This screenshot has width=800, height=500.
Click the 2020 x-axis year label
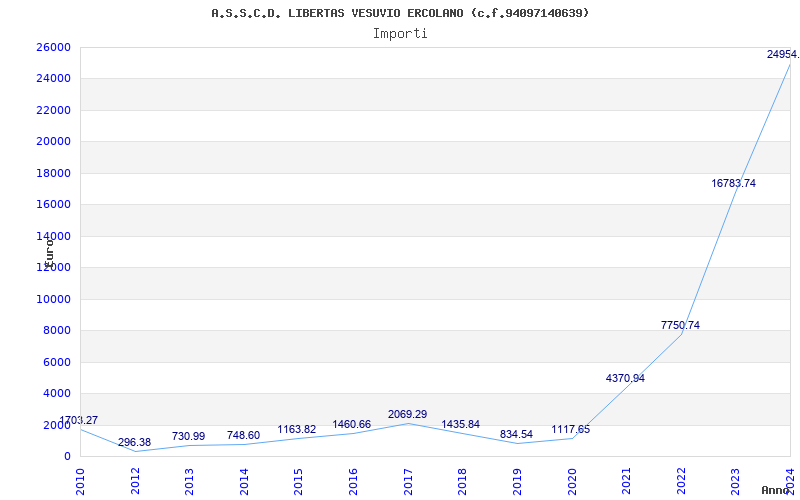pyautogui.click(x=571, y=481)
